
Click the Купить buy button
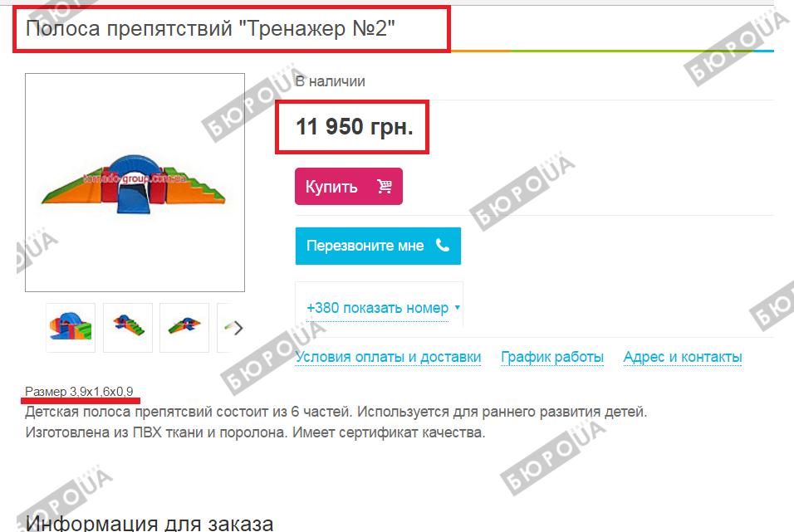point(348,186)
